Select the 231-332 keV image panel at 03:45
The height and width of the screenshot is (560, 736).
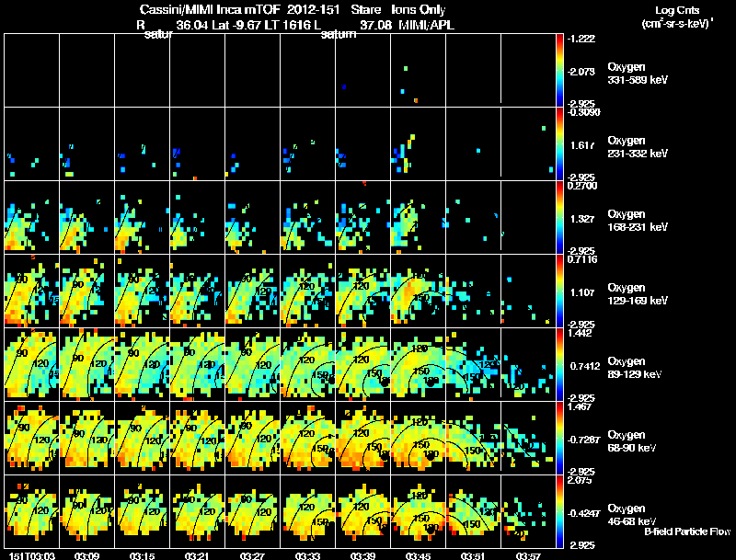click(x=419, y=144)
